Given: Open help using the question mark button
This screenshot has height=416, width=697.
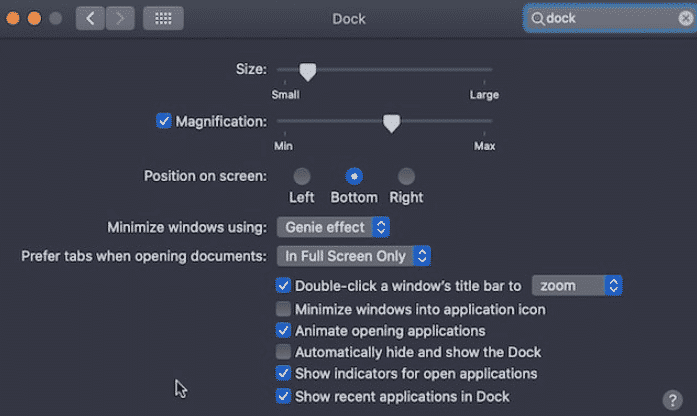Looking at the screenshot, I should coord(673,400).
